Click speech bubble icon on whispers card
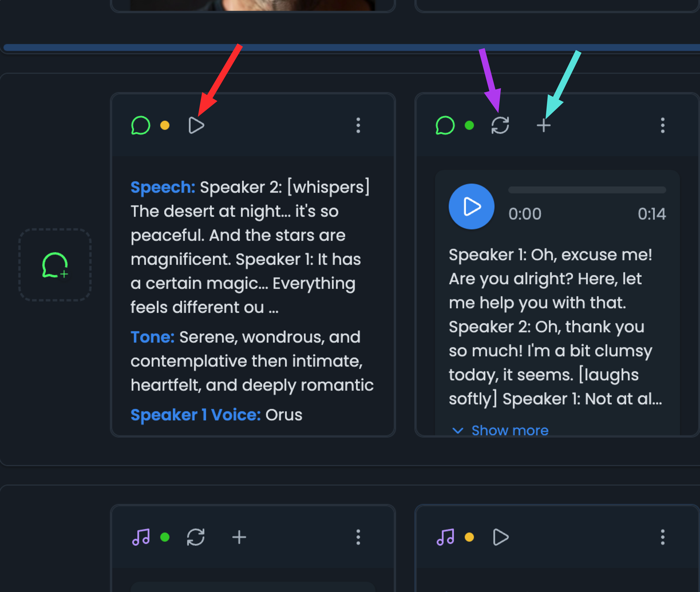The height and width of the screenshot is (592, 700). pyautogui.click(x=140, y=126)
